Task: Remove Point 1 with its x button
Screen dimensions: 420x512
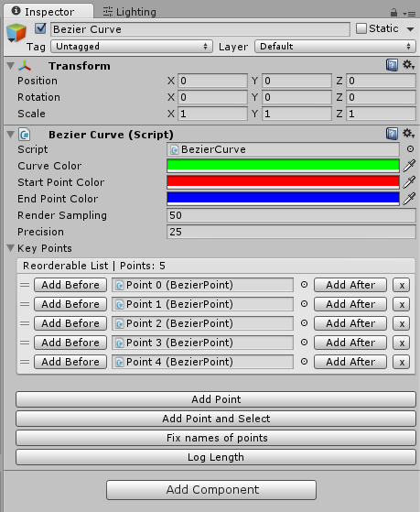Action: (x=401, y=304)
